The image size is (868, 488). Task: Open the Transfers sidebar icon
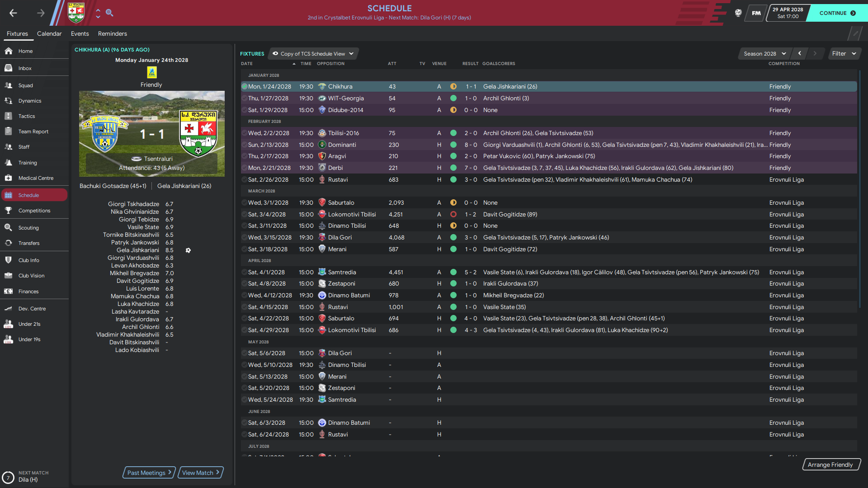click(x=8, y=243)
